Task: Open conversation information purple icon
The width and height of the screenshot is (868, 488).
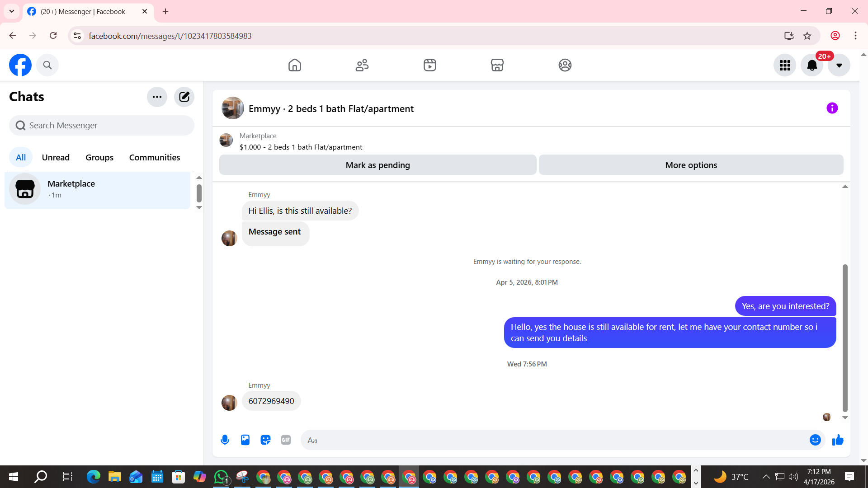Action: pyautogui.click(x=832, y=108)
